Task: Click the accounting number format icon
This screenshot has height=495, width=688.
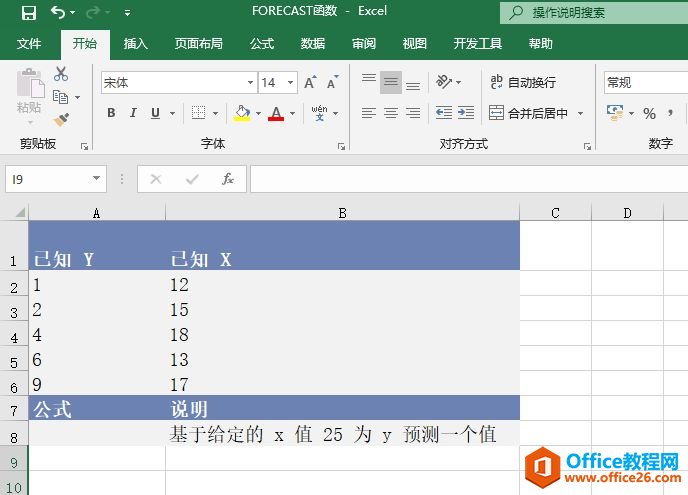Action: click(615, 113)
